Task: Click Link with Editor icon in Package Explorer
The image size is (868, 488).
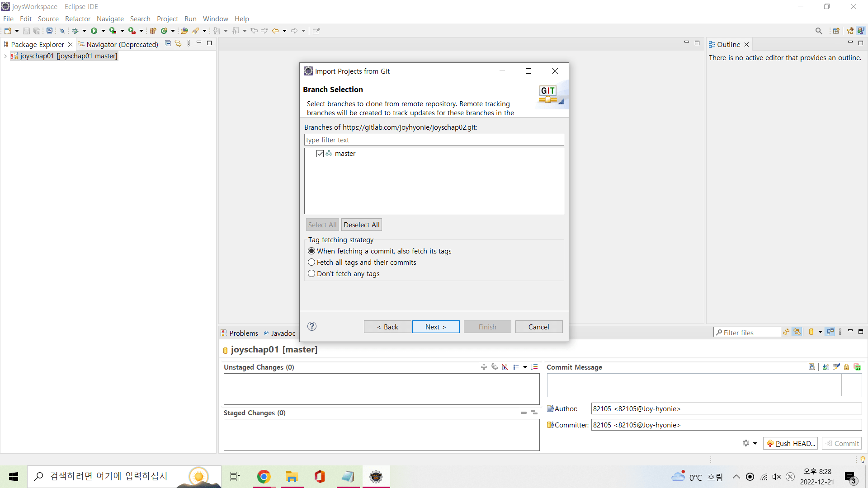Action: point(178,43)
